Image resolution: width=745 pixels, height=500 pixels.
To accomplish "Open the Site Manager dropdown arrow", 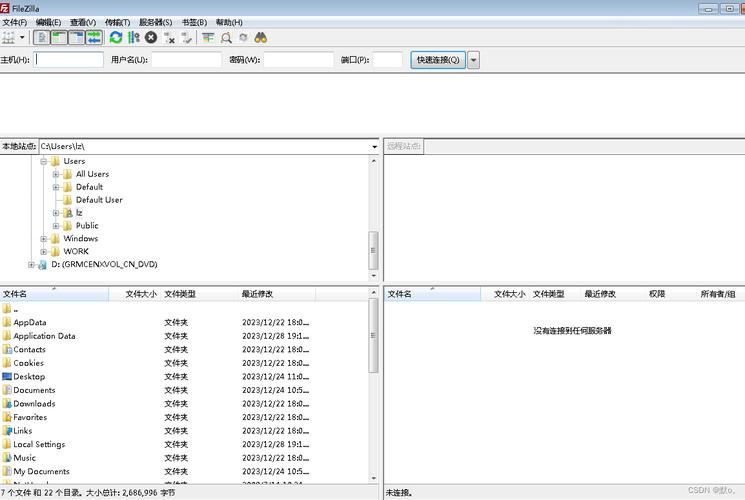I will click(22, 38).
